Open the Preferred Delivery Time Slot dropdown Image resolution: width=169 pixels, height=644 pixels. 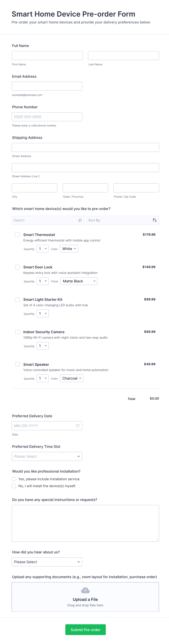click(x=47, y=457)
